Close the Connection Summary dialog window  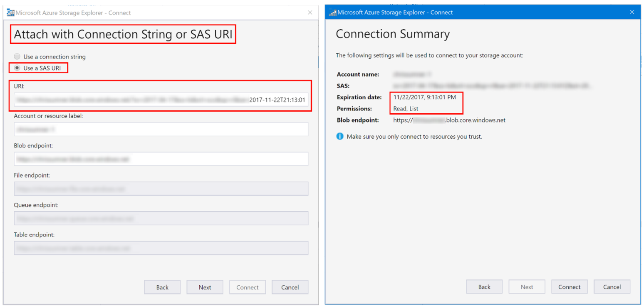pyautogui.click(x=632, y=12)
